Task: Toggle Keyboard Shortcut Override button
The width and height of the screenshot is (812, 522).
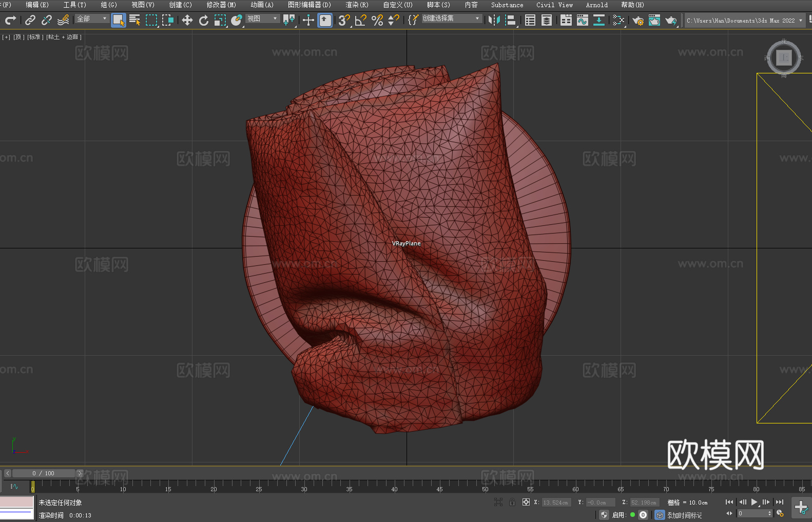Action: [x=325, y=20]
